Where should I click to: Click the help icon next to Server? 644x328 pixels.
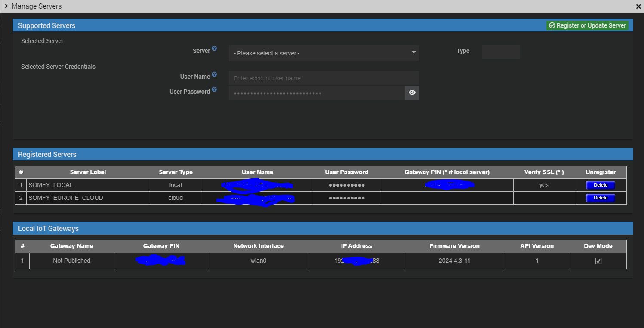tap(214, 49)
